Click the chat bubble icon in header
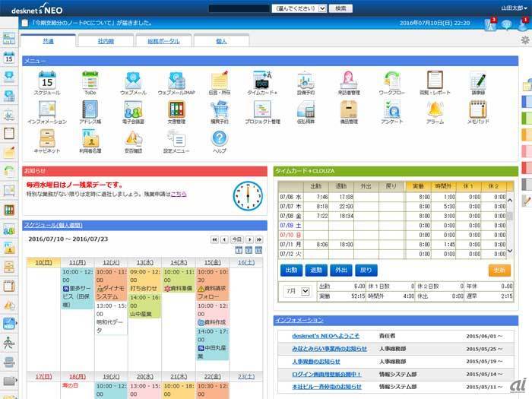Screen dimensions: 532x399 point(507,24)
